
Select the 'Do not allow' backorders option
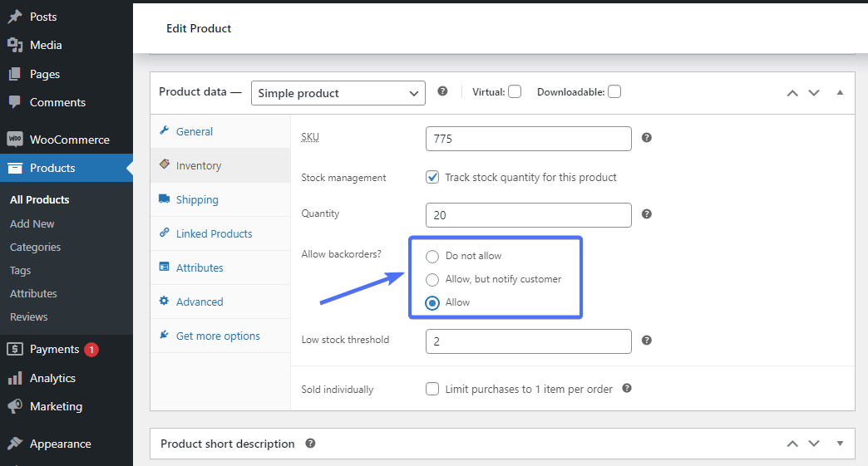[x=432, y=256]
